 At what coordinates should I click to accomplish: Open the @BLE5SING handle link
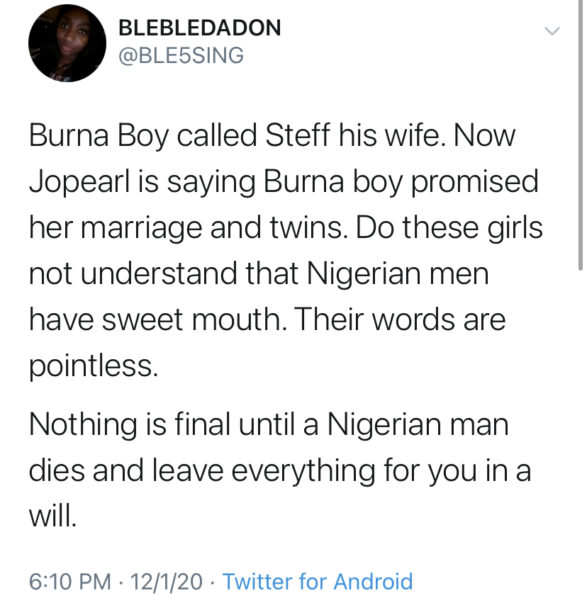pyautogui.click(x=181, y=55)
